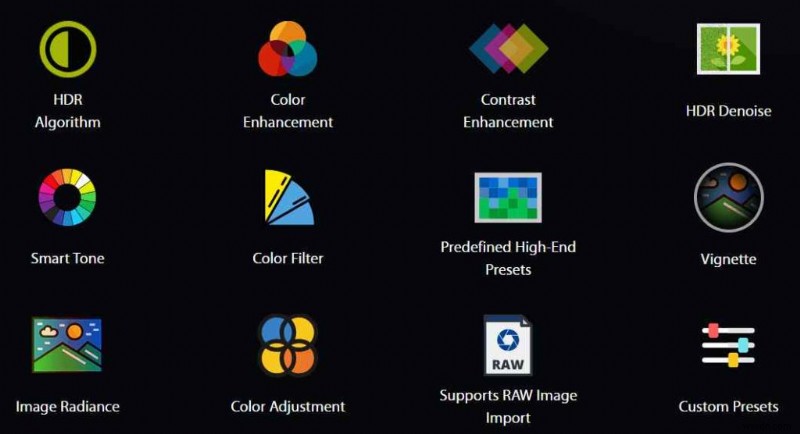Open the HDR Denoise label

point(729,111)
